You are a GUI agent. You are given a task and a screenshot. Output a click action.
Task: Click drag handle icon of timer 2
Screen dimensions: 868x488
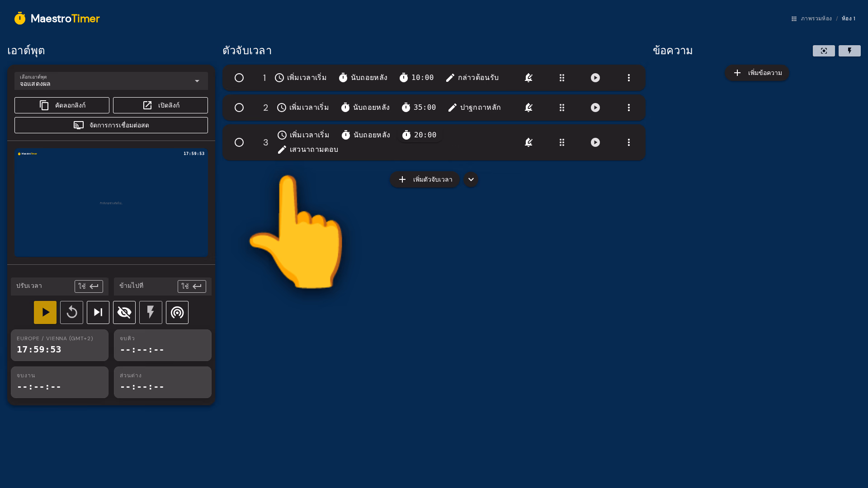click(562, 108)
